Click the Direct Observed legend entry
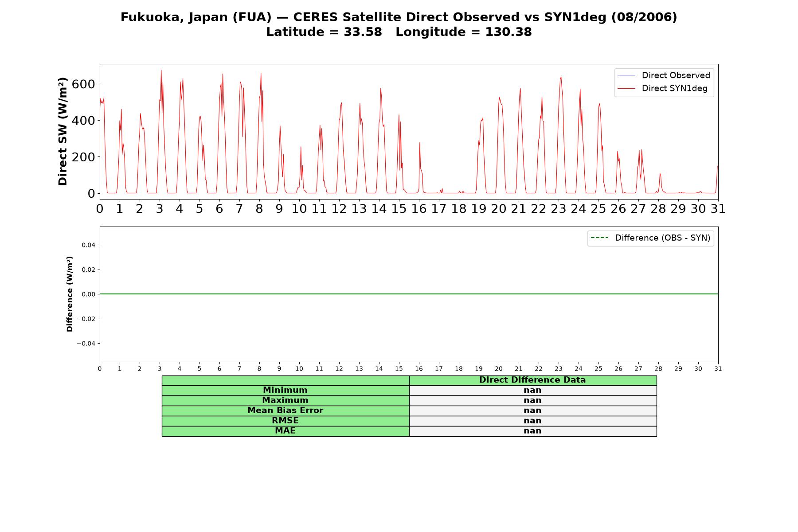 pos(664,75)
